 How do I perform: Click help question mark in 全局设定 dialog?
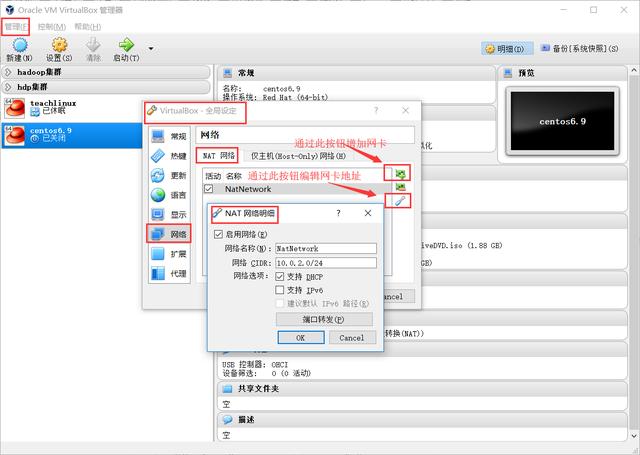(x=376, y=110)
